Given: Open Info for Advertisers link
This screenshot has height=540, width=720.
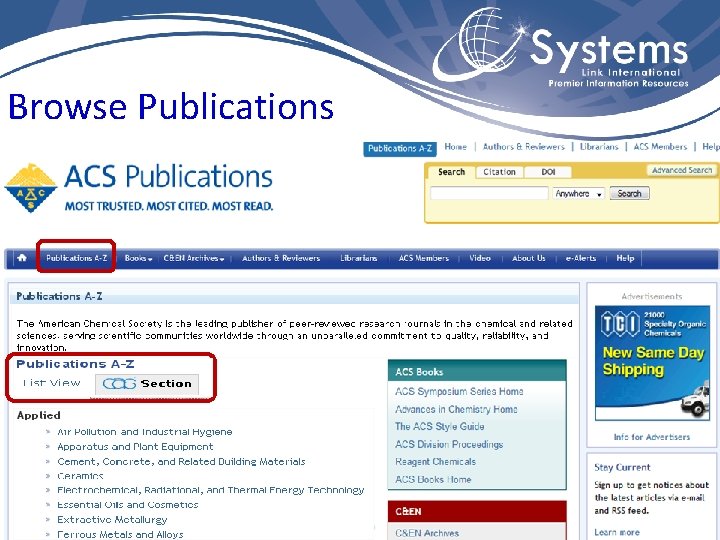Looking at the screenshot, I should pos(652,437).
